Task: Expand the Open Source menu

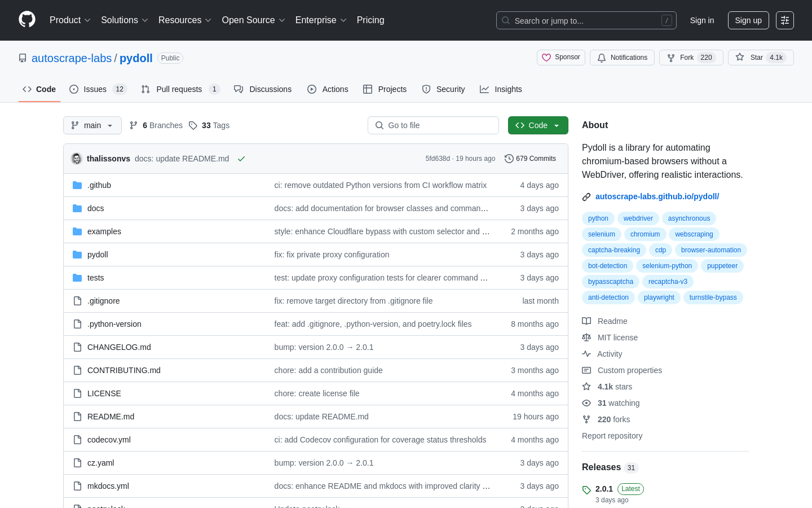Action: (x=254, y=20)
